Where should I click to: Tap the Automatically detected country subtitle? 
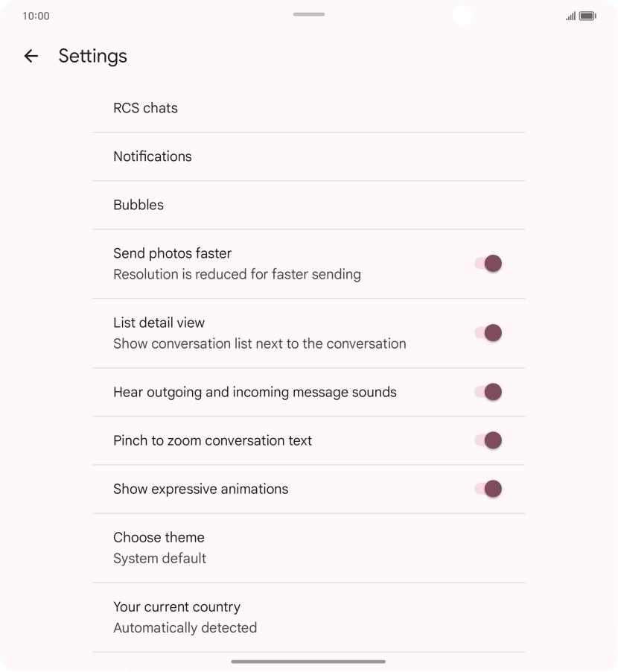click(185, 628)
